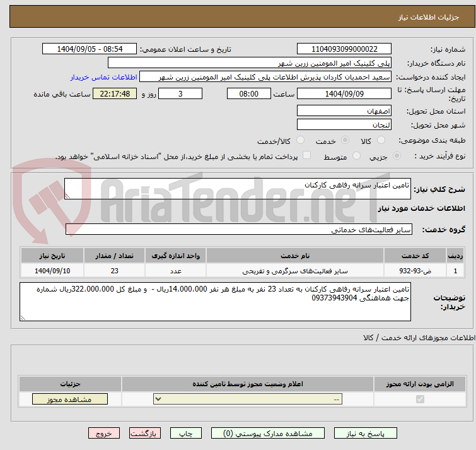Screen dimensions: 476x450
Task: Click the 'اطلاعات مجوزهای ارائه خدمت / کالا' heading
Action: [419, 338]
